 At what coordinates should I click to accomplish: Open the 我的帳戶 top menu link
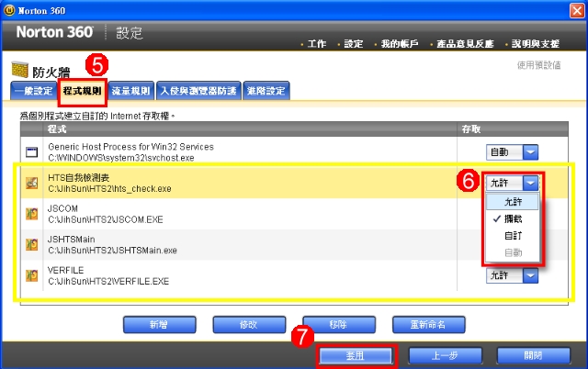(400, 44)
